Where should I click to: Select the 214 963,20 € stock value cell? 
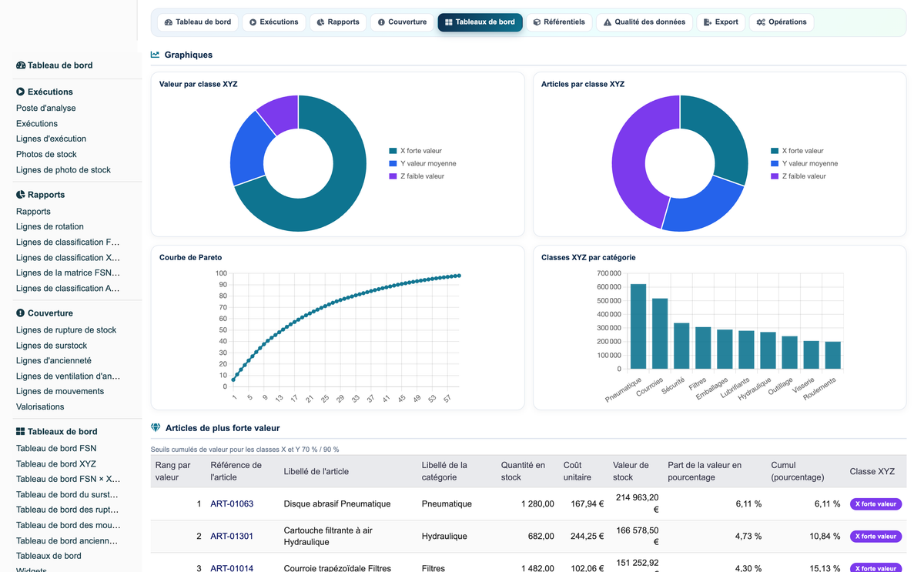[x=635, y=503]
